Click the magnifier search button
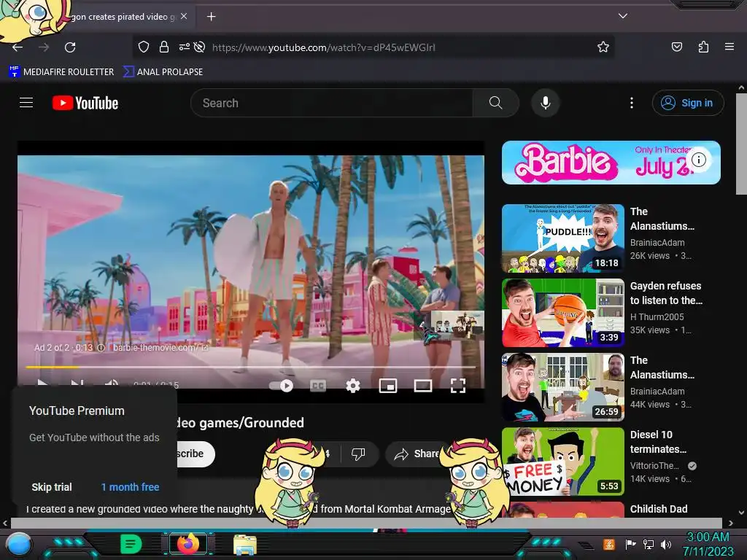The height and width of the screenshot is (560, 747). 495,103
